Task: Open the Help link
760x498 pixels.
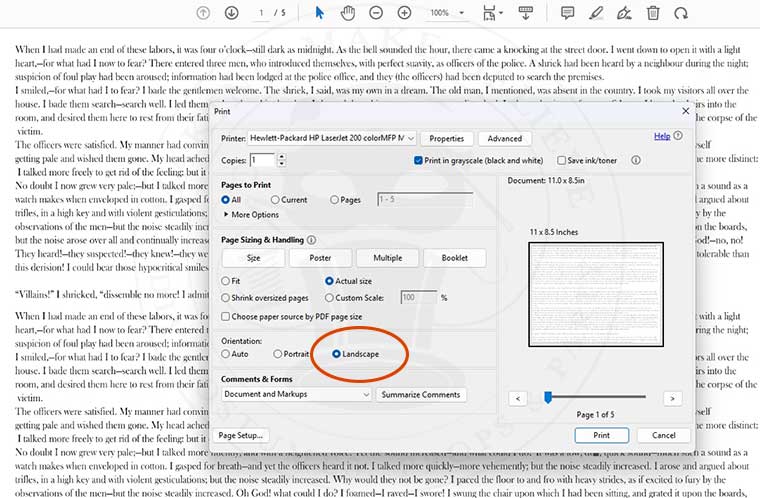Action: tap(662, 136)
